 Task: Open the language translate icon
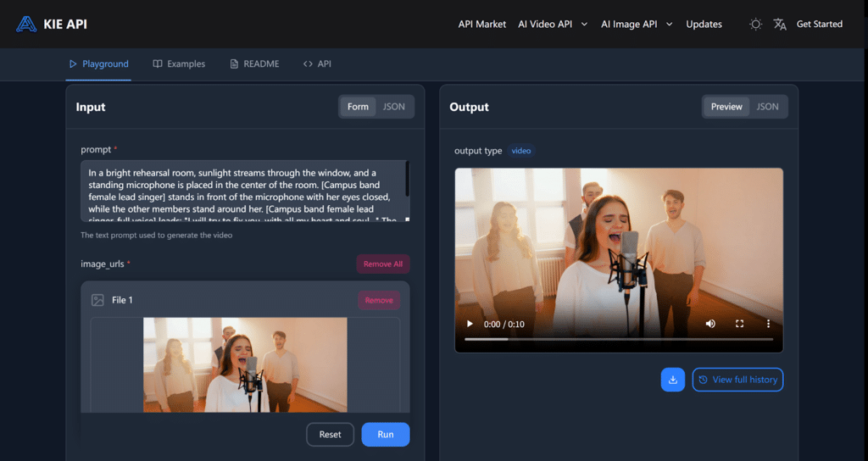780,25
